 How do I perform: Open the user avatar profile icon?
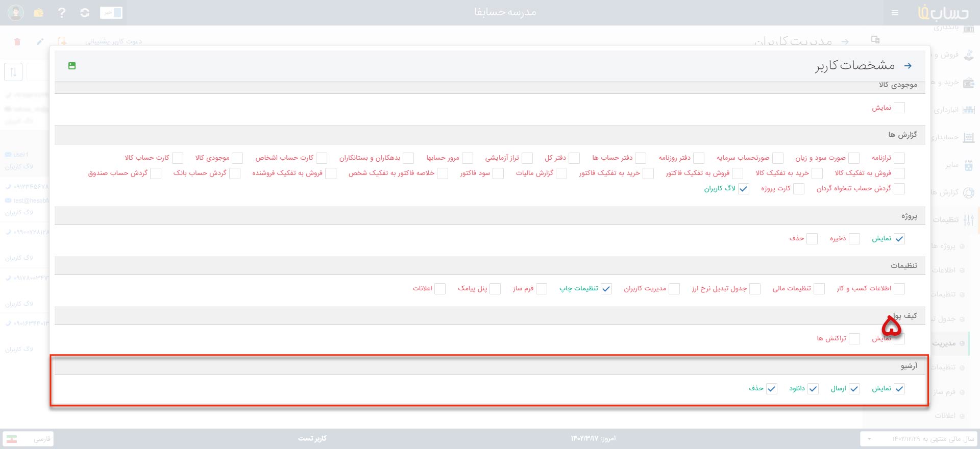click(x=16, y=13)
